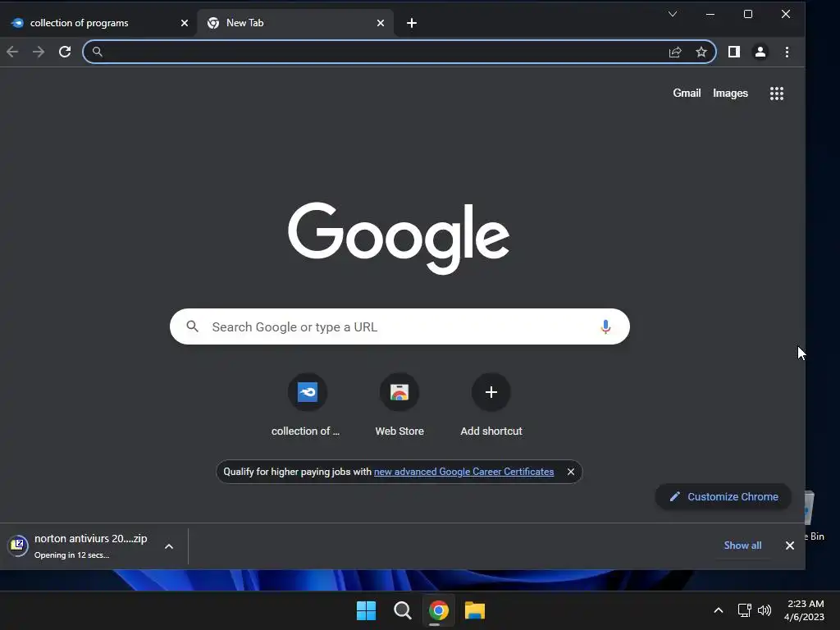Open a new tab with the plus button
840x630 pixels.
point(412,23)
